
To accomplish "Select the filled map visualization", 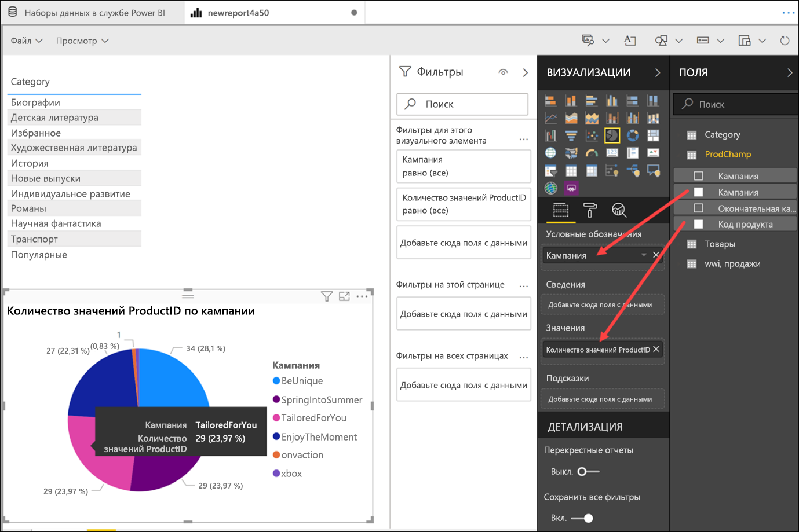I will coord(571,153).
